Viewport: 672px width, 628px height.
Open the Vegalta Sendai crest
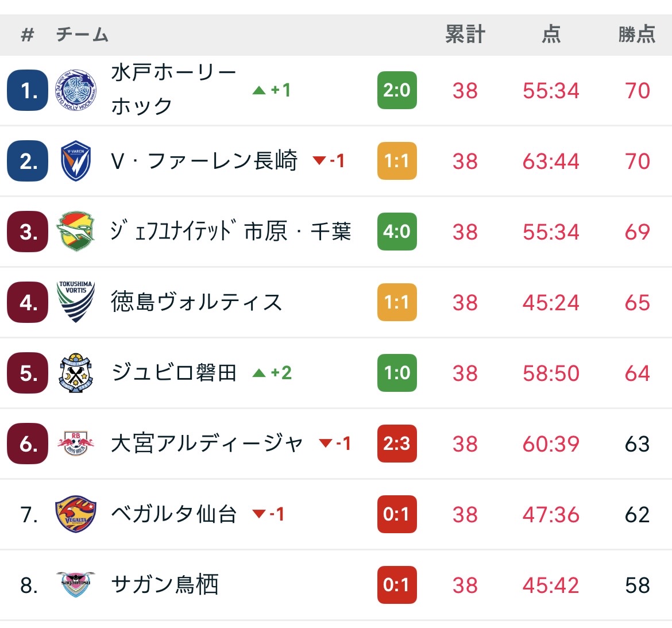pyautogui.click(x=76, y=514)
